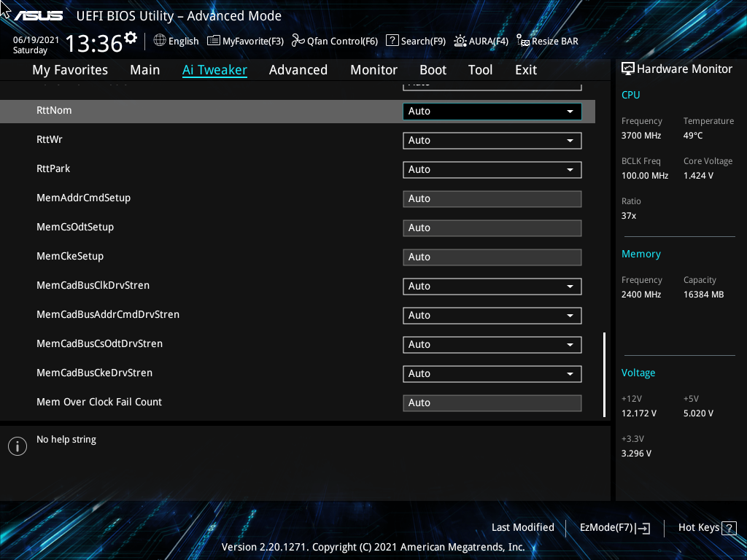Open the Resize BAR utility icon
747x560 pixels.
[x=522, y=41]
